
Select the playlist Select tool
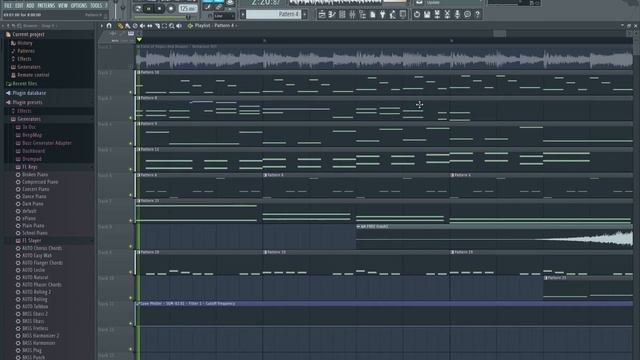(x=164, y=26)
